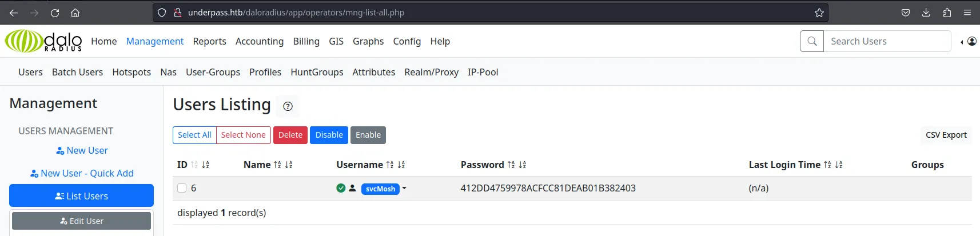
Task: Bookmark this page with the star icon
Action: tap(819, 13)
